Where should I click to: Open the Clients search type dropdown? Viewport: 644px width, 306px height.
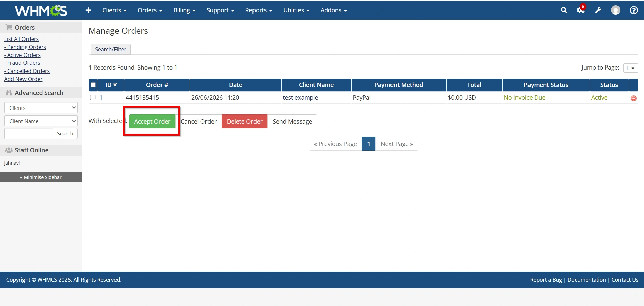coord(41,108)
